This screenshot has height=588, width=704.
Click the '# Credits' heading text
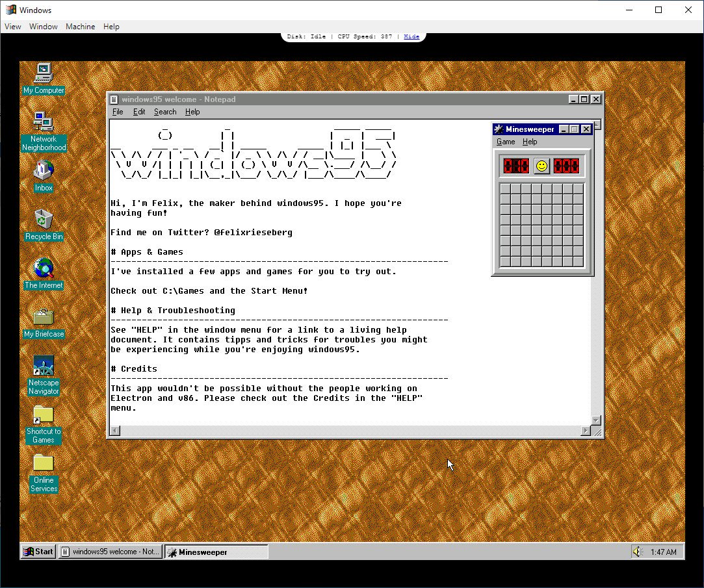point(134,369)
